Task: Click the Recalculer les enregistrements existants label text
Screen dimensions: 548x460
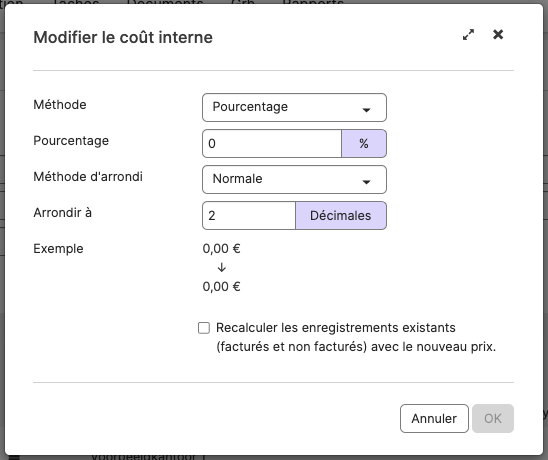Action: [356, 337]
